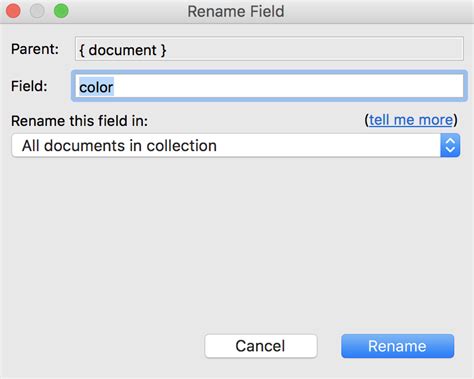Click the 'Rename Field' title bar text
Screen dimensions: 474x379
click(x=236, y=11)
